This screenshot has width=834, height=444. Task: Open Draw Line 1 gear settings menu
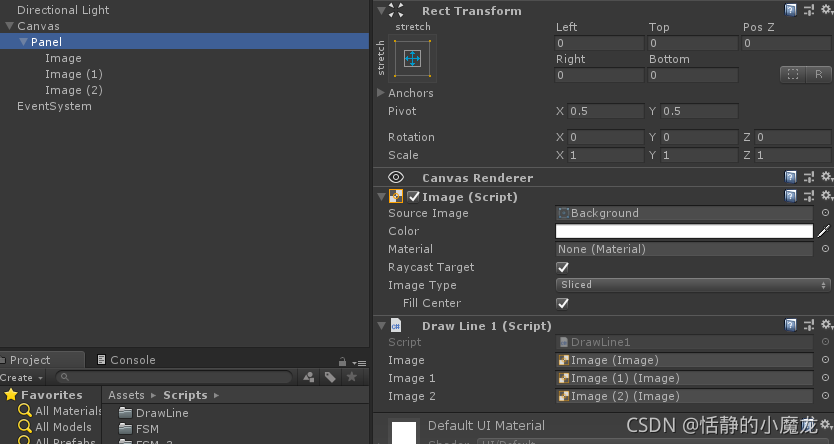[x=827, y=325]
